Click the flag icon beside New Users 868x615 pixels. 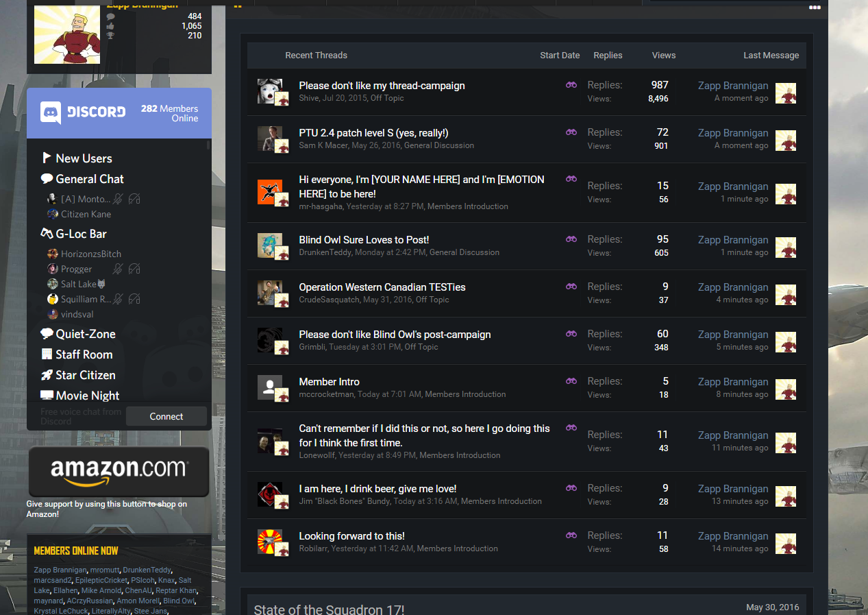(47, 158)
